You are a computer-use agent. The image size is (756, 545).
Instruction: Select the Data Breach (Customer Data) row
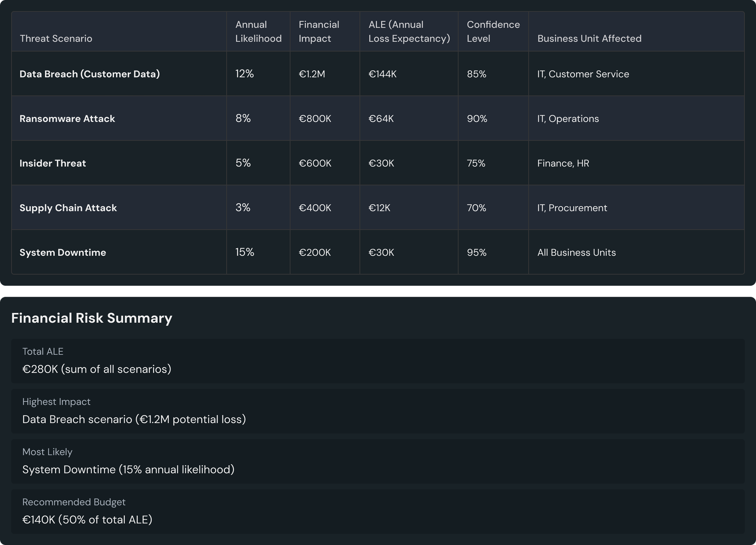[90, 74]
